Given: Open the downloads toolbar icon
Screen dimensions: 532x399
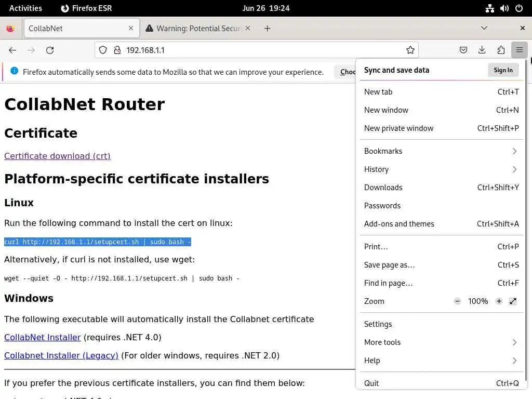Looking at the screenshot, I should point(482,50).
